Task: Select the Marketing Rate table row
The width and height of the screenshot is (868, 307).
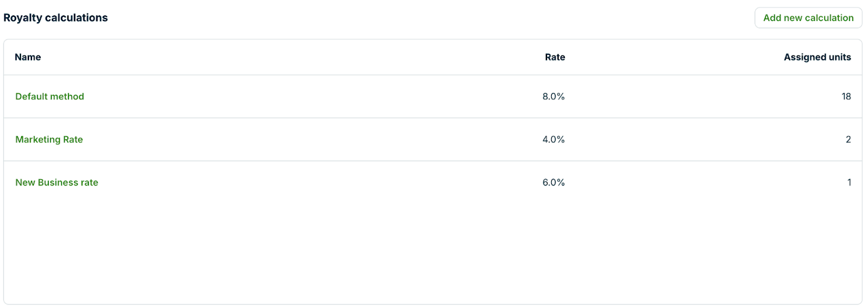Action: pos(309,139)
